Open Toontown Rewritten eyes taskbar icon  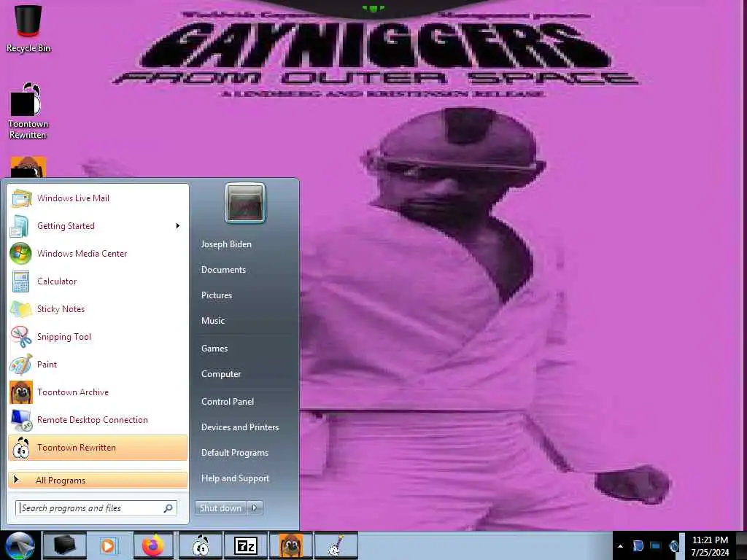(201, 545)
